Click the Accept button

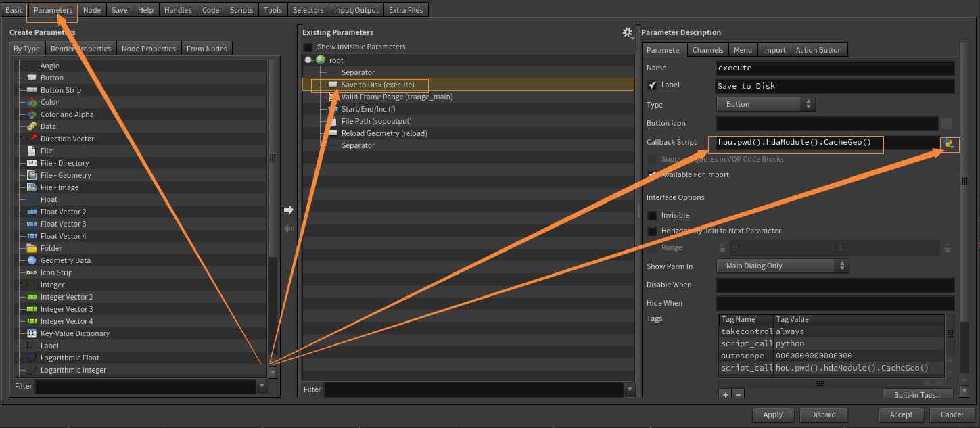click(x=901, y=414)
